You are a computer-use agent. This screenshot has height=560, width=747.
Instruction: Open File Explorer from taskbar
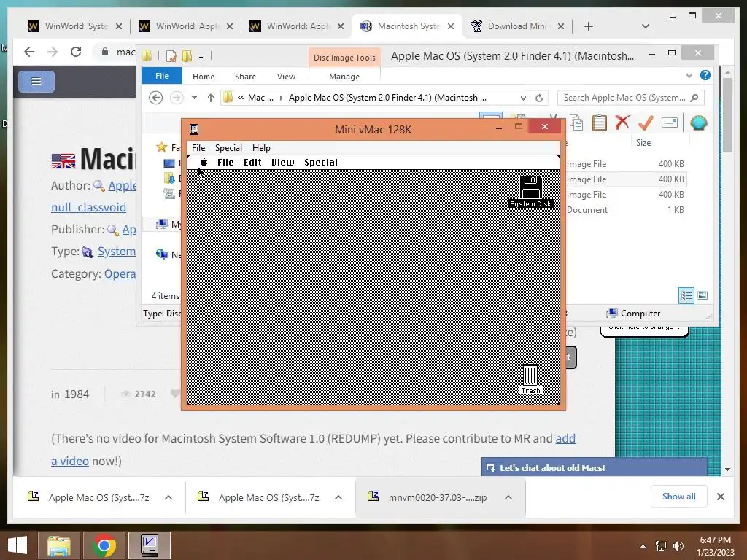click(x=59, y=545)
